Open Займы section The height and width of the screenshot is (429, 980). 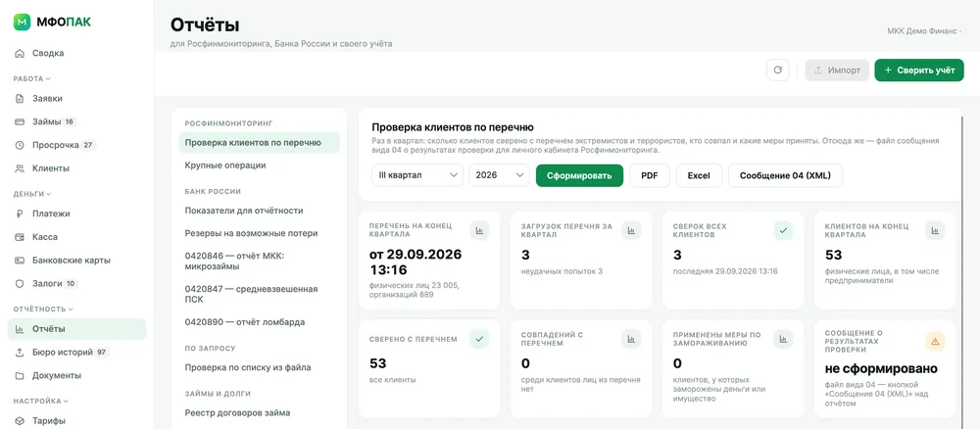(x=76, y=121)
